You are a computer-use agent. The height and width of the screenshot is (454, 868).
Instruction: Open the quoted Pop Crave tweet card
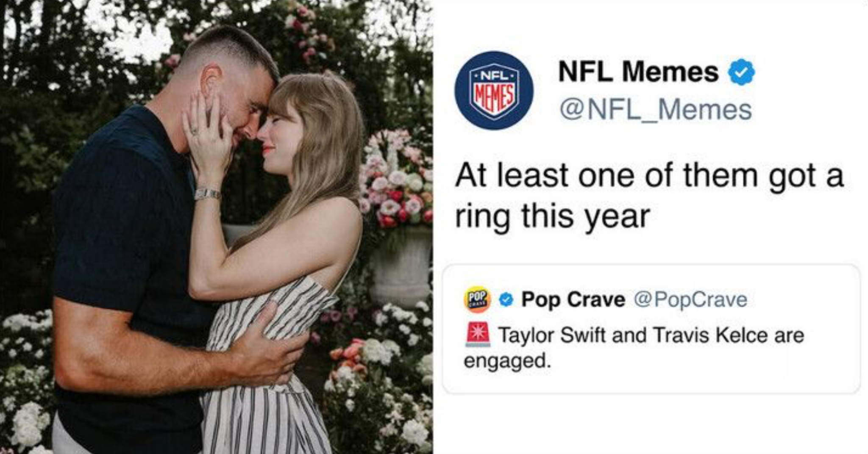[651, 329]
